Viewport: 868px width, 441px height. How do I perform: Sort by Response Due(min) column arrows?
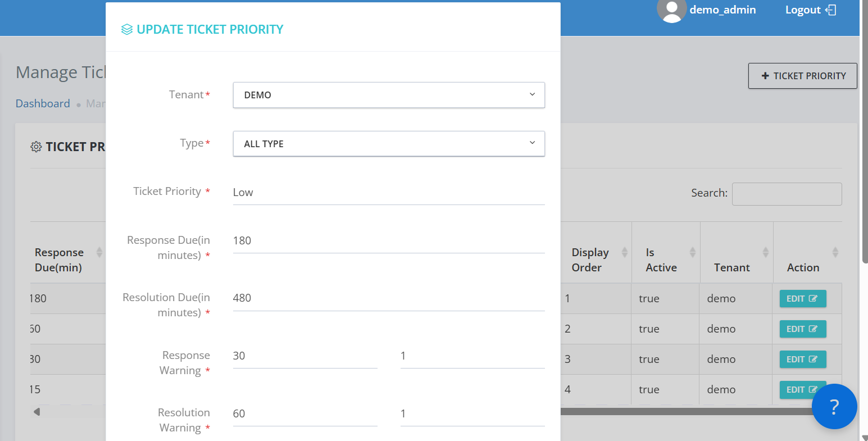[x=99, y=252]
